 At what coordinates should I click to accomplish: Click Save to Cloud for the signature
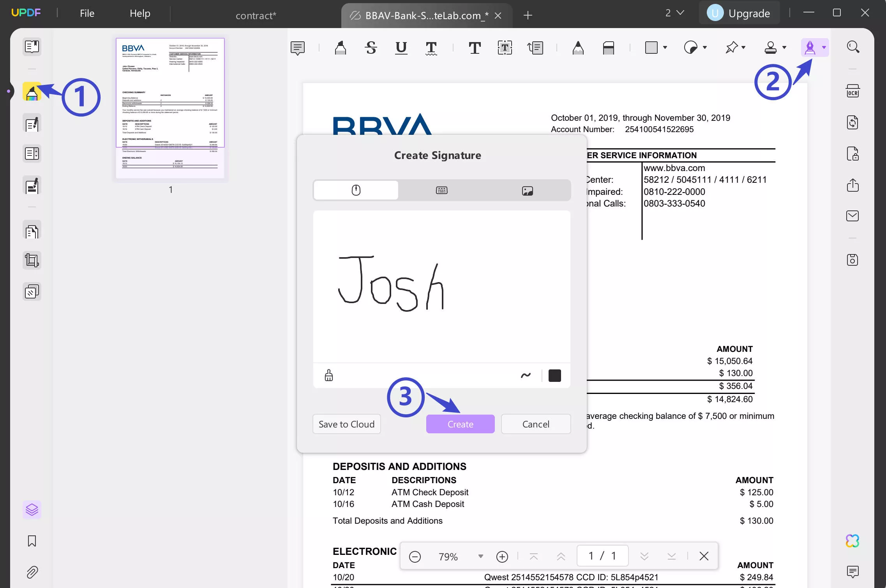(x=346, y=424)
